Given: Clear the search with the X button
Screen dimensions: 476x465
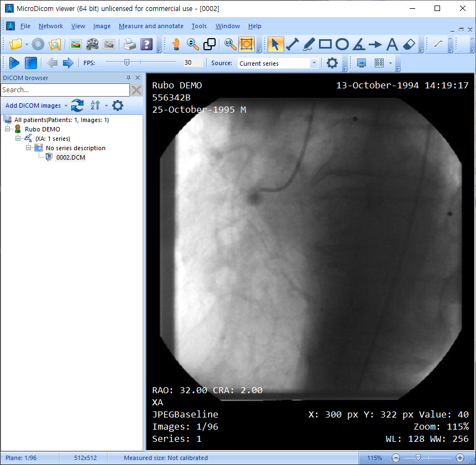Looking at the screenshot, I should click(137, 90).
